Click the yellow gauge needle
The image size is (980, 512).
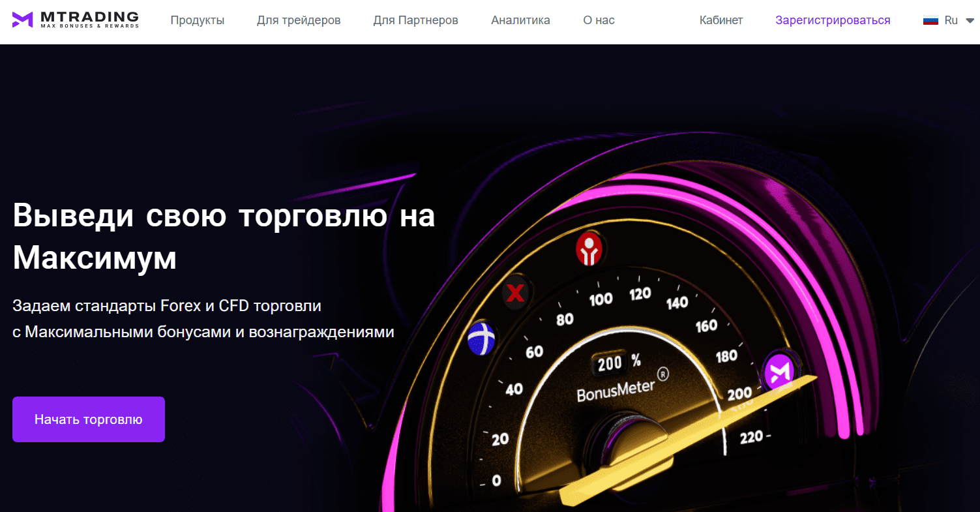688,442
